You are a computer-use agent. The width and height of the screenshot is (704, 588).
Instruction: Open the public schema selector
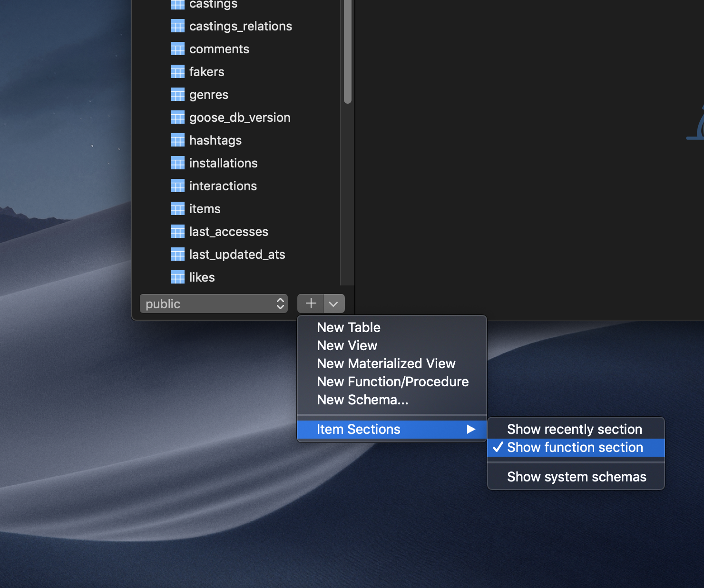pyautogui.click(x=213, y=304)
